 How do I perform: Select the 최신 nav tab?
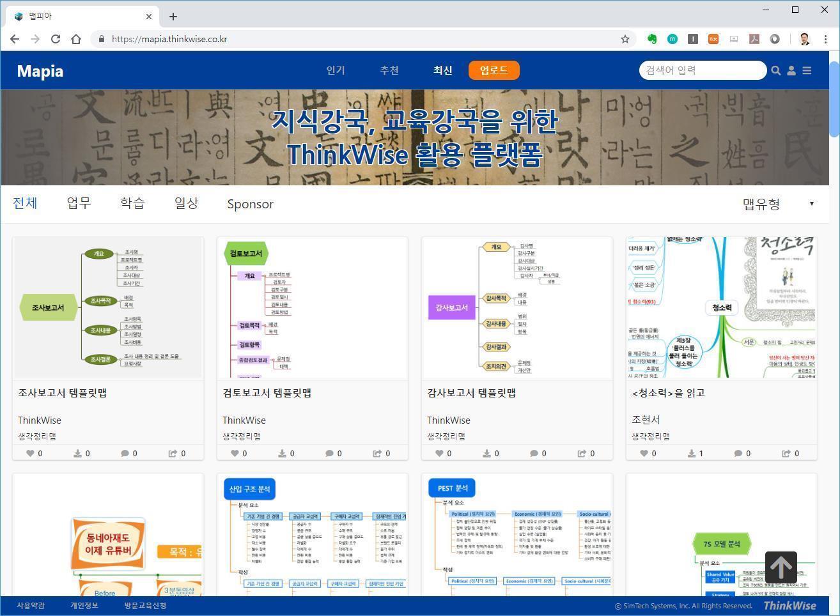[442, 70]
